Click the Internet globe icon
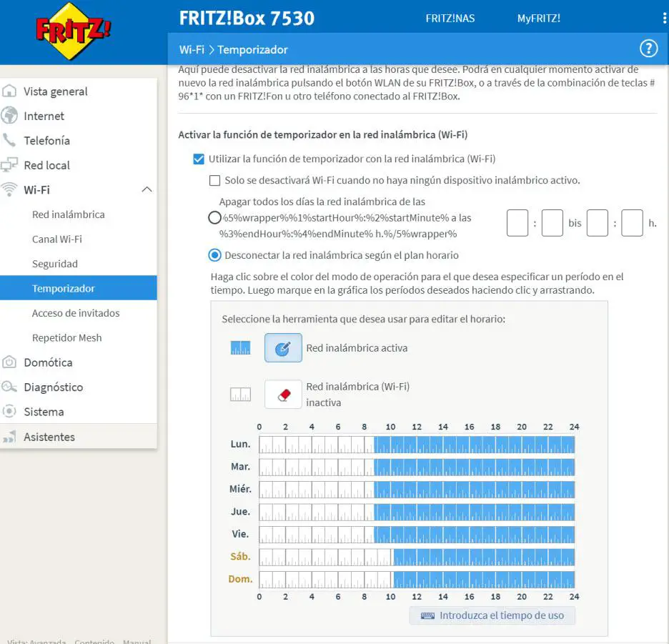Screen dimensions: 669x644 coord(9,116)
